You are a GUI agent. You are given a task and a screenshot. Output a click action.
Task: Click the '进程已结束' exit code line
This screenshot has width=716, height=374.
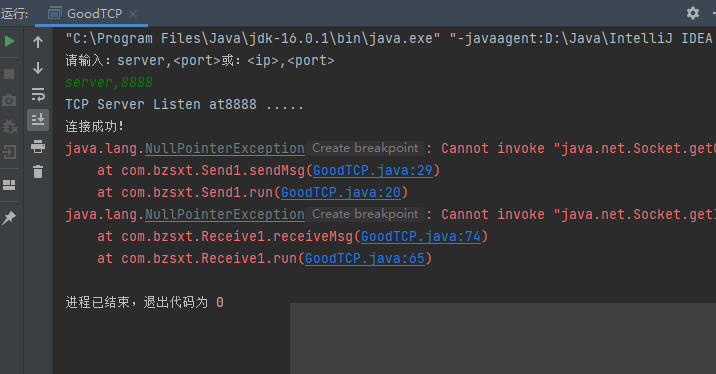[144, 302]
